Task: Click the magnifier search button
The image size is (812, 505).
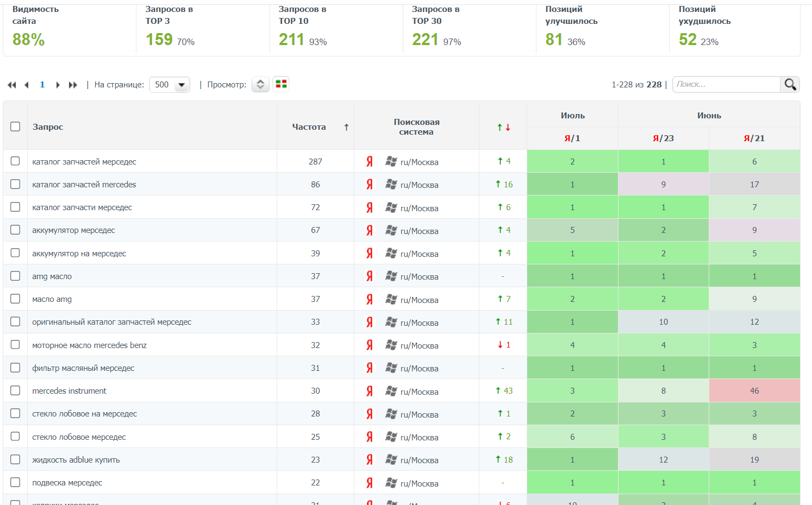Action: click(790, 84)
